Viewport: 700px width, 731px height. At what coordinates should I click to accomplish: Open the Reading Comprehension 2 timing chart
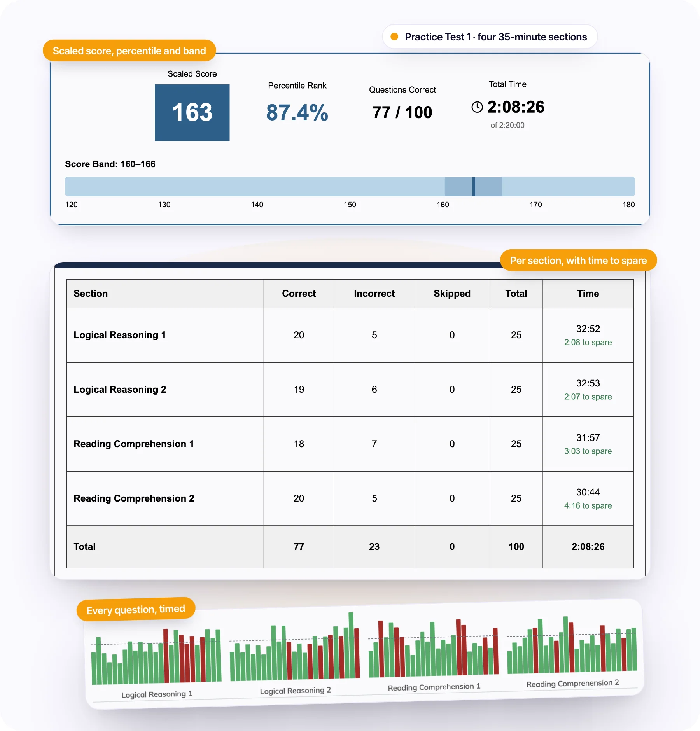point(572,645)
